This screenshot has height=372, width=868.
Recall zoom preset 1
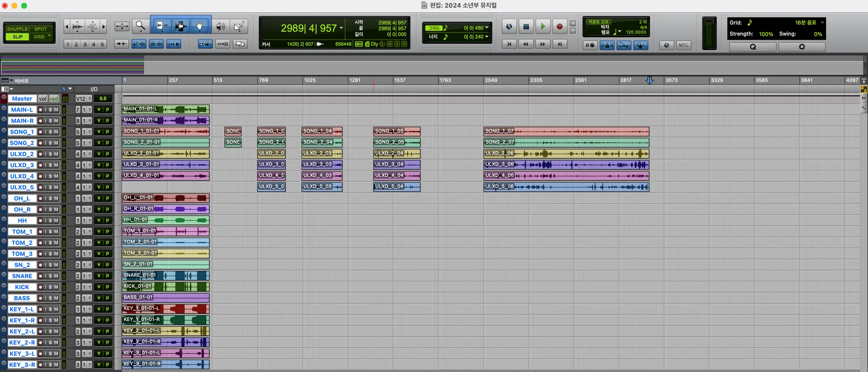pos(68,44)
